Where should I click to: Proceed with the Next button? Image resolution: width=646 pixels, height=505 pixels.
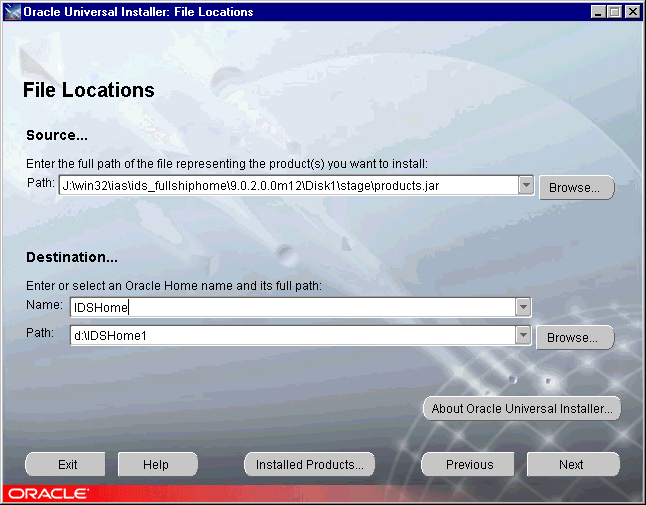(x=573, y=464)
